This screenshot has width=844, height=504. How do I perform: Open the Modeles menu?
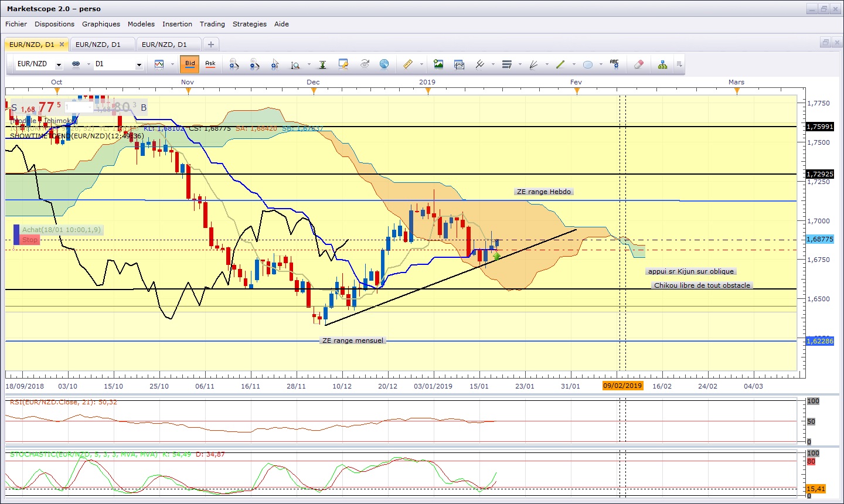tap(141, 24)
